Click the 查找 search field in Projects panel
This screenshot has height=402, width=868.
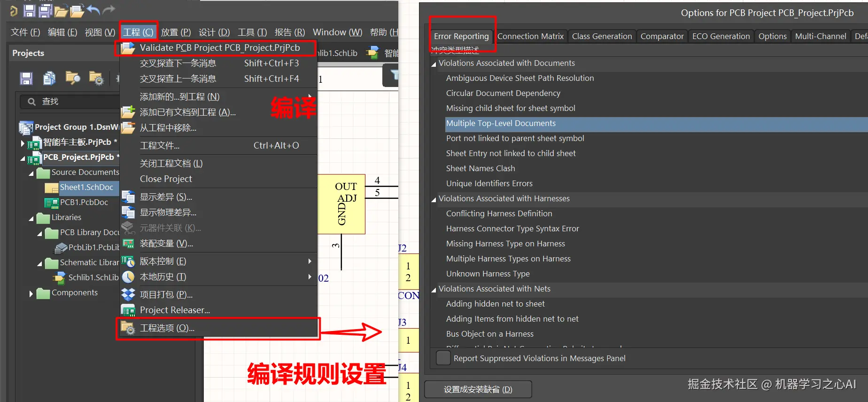click(x=70, y=102)
